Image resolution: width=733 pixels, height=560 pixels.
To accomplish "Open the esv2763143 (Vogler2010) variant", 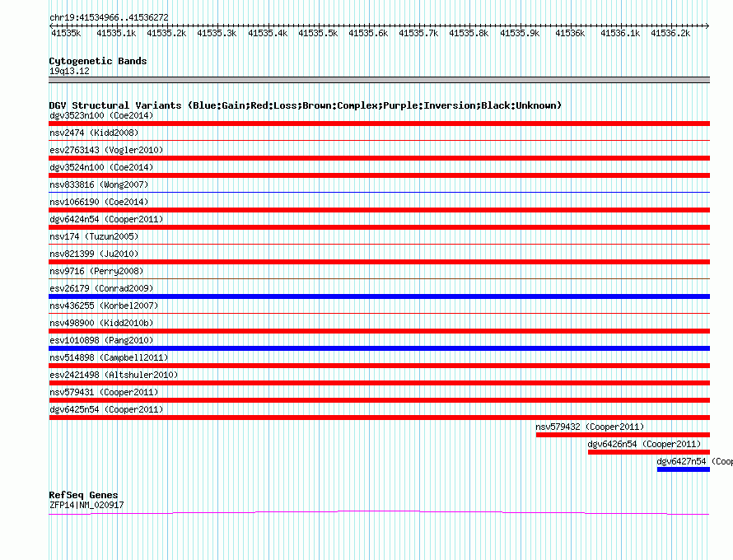I will (x=106, y=150).
